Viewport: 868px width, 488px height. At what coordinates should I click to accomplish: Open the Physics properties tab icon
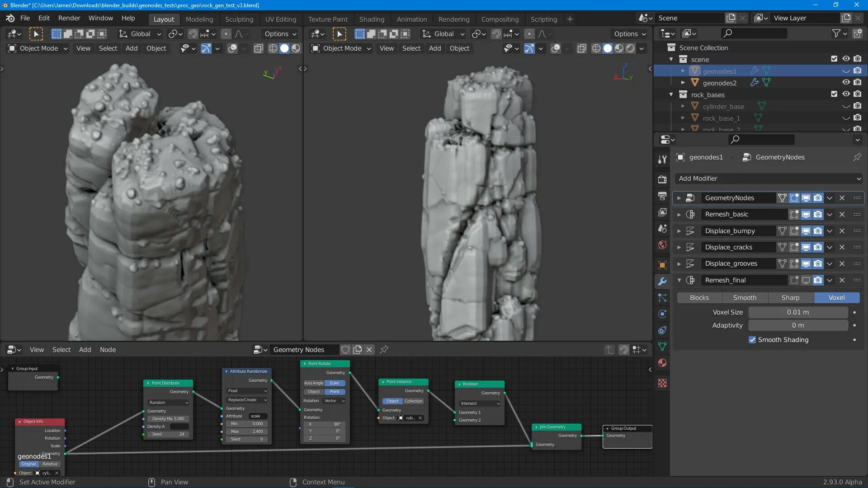662,314
